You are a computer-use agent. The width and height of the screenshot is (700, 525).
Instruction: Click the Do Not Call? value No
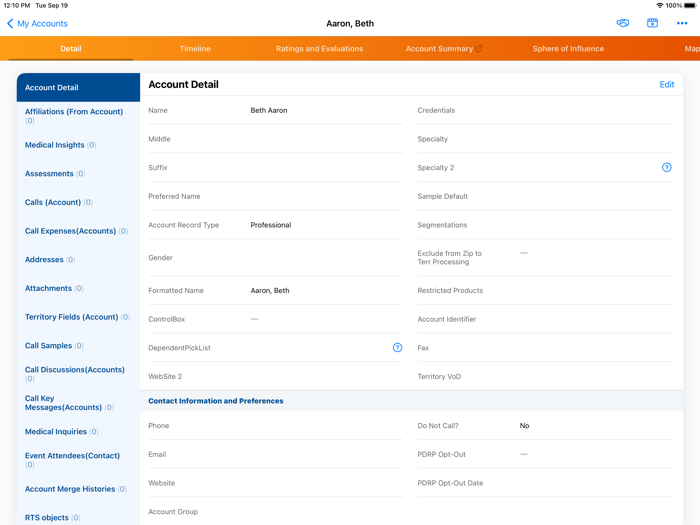click(x=524, y=426)
